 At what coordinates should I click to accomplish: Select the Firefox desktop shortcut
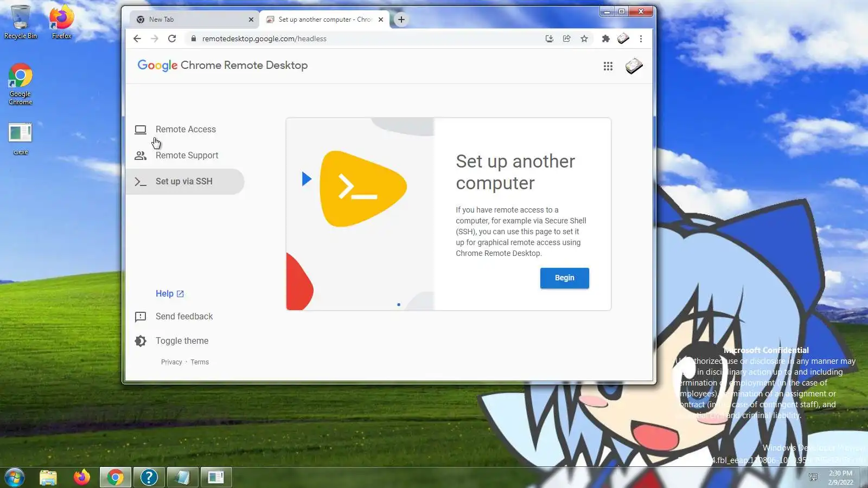click(x=62, y=22)
